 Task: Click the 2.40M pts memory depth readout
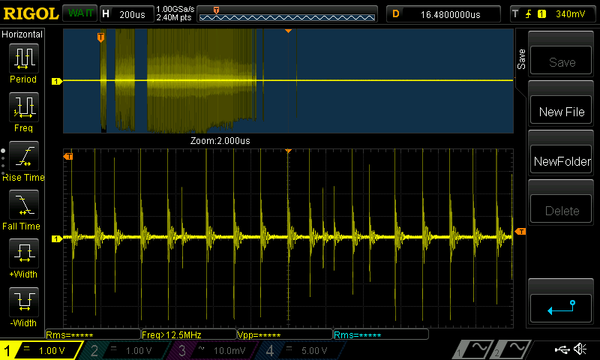pyautogui.click(x=173, y=18)
